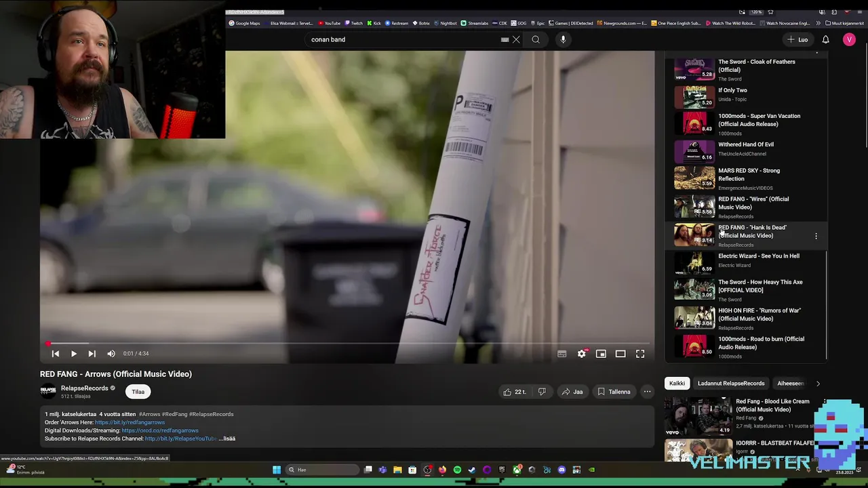
Task: Open options for Hank Is Dead item
Action: 816,236
